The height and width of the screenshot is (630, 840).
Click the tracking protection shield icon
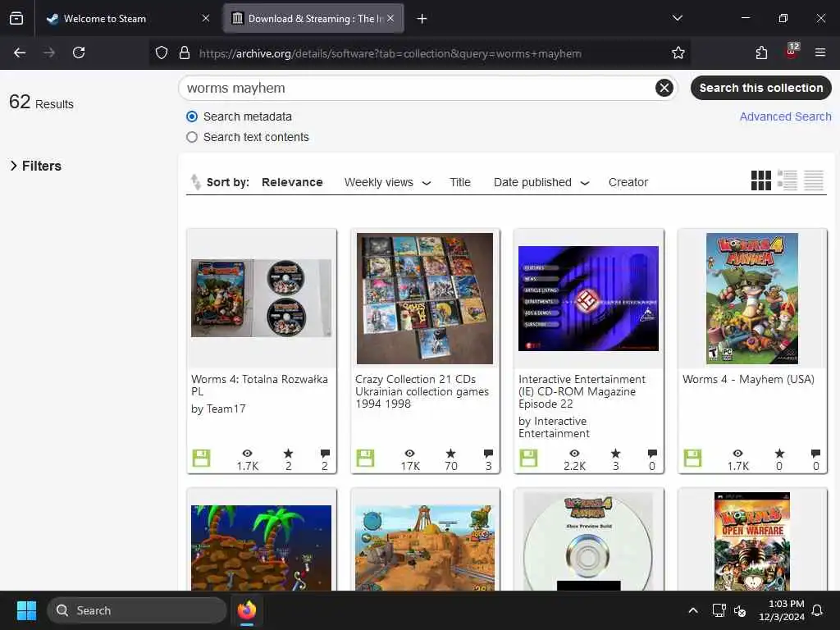point(162,52)
